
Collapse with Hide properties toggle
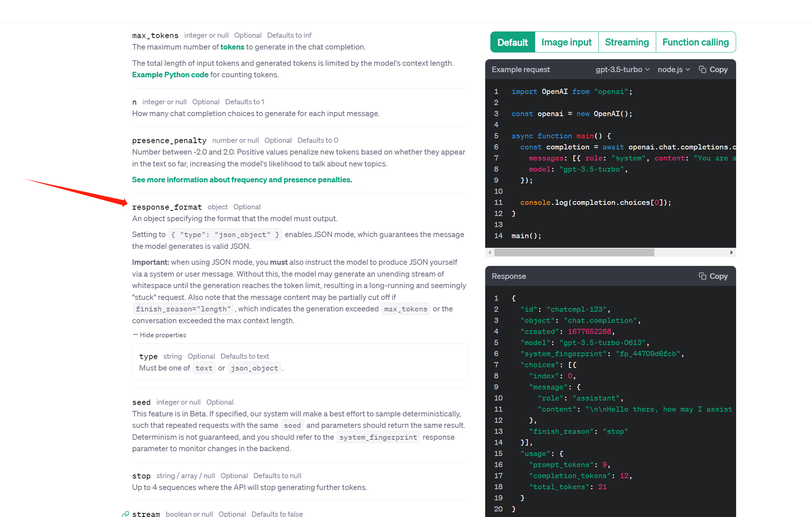(x=160, y=335)
